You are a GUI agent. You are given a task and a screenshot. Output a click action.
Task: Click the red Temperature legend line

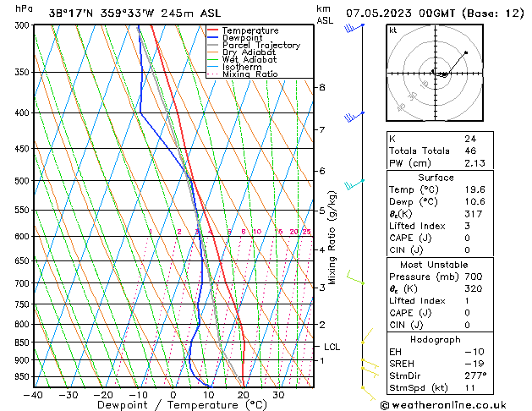[x=213, y=30]
